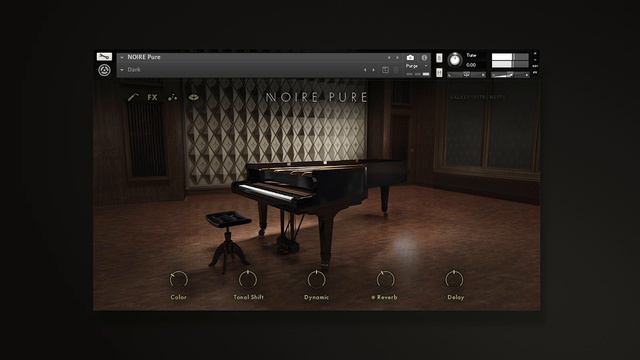
Task: Click the camera snapshot view icon
Action: click(x=410, y=58)
